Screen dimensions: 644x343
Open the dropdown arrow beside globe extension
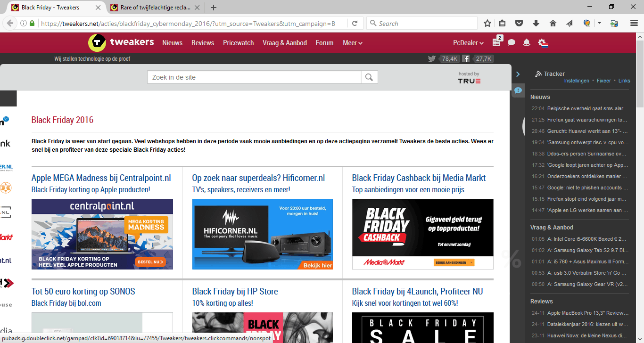click(x=599, y=23)
